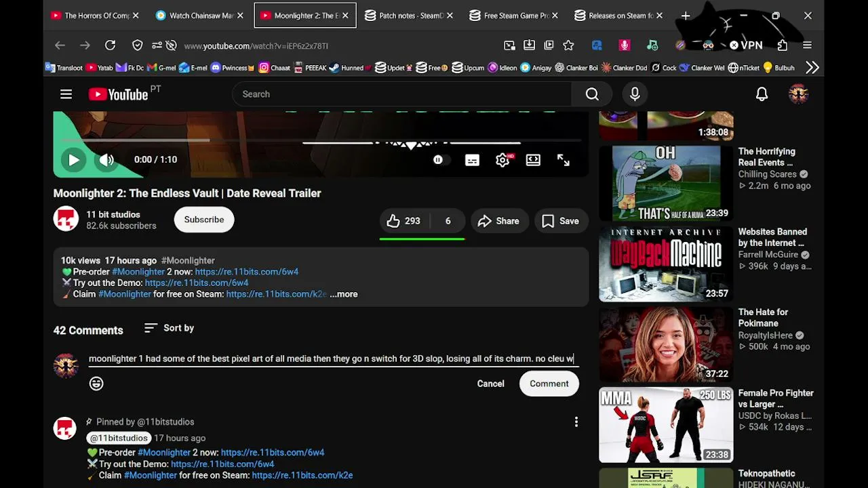The width and height of the screenshot is (868, 488).
Task: Start voice search with the microphone
Action: (635, 94)
